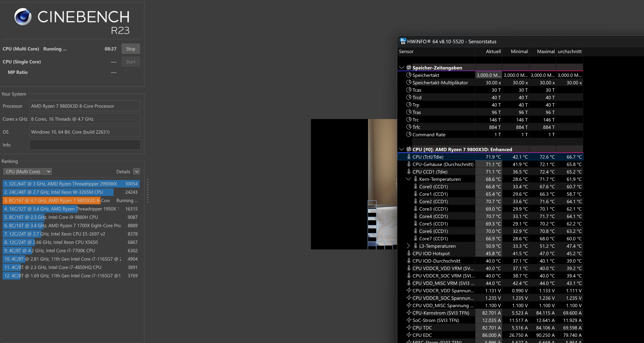Click the Durchschnitt column header

(569, 51)
